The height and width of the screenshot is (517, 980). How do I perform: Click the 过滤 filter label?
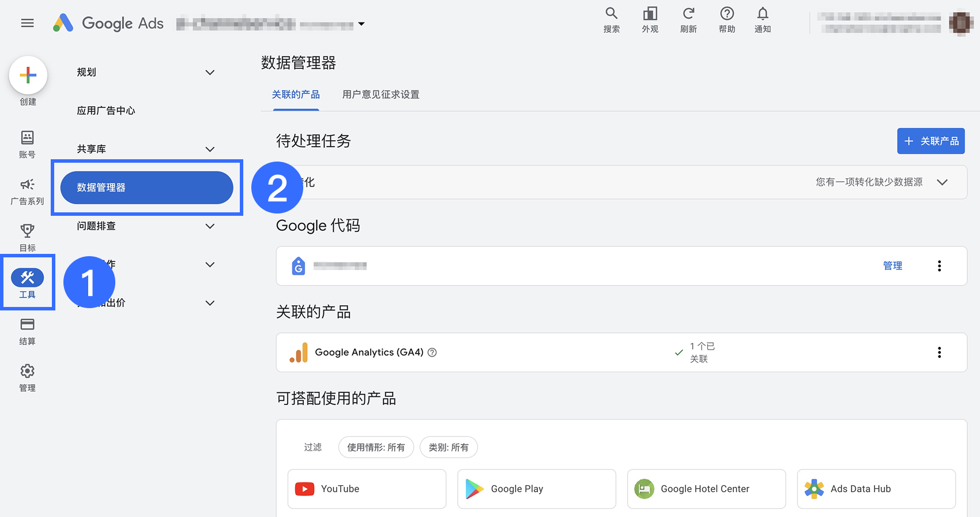click(313, 447)
